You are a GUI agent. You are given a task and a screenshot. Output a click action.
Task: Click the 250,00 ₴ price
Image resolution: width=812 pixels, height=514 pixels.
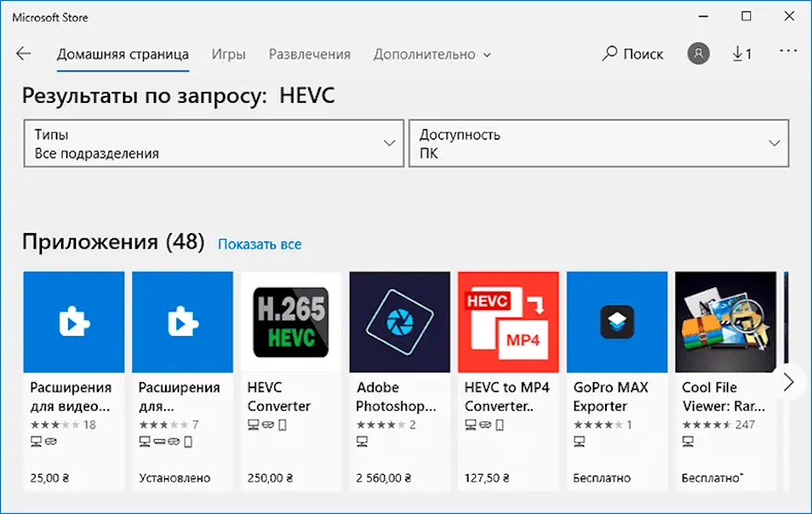(270, 477)
